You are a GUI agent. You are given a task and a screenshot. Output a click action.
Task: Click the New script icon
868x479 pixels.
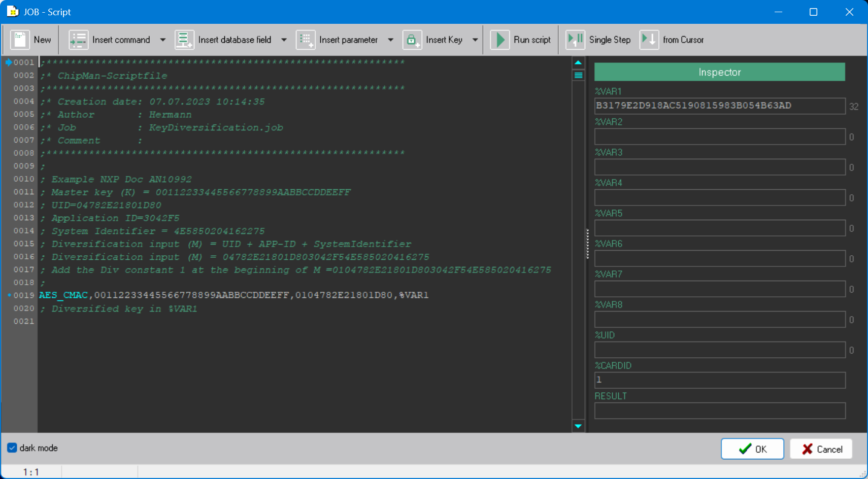tap(20, 40)
